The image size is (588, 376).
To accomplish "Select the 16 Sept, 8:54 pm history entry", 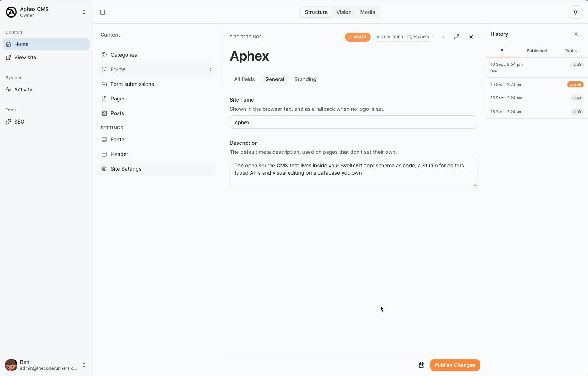I will [x=537, y=68].
